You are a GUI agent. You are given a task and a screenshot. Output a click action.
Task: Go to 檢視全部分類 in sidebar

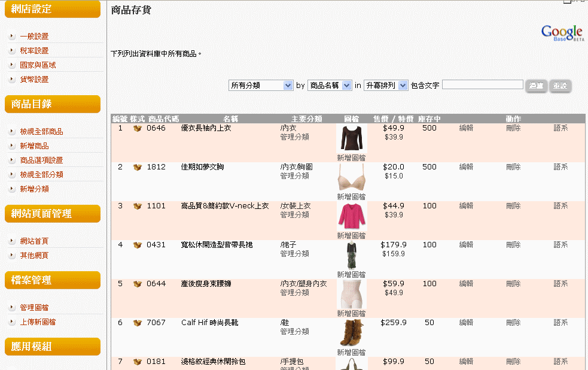pyautogui.click(x=41, y=175)
